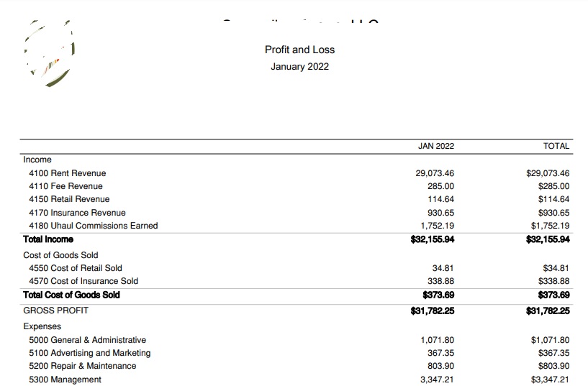Click the Cost of Goods Sold heading
The width and height of the screenshot is (588, 386).
60,255
